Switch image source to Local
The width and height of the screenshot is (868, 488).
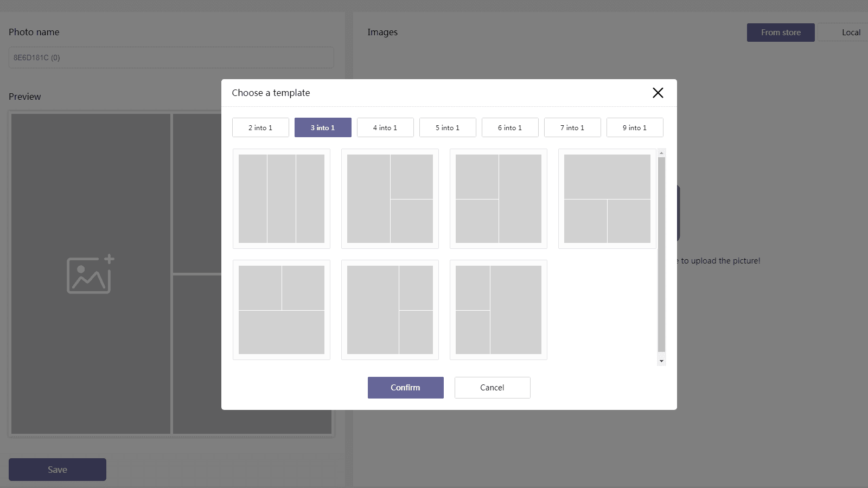tap(850, 33)
